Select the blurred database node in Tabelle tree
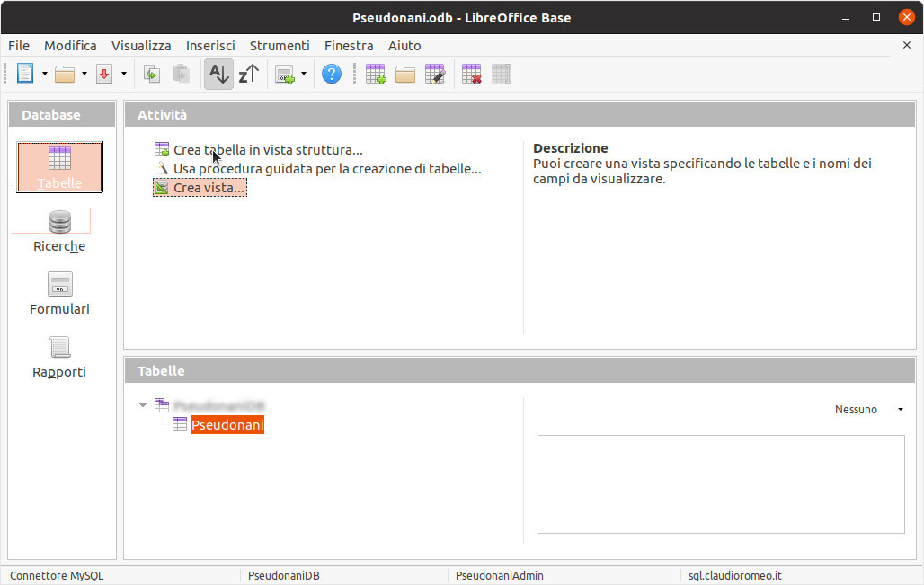This screenshot has height=585, width=924. point(218,406)
